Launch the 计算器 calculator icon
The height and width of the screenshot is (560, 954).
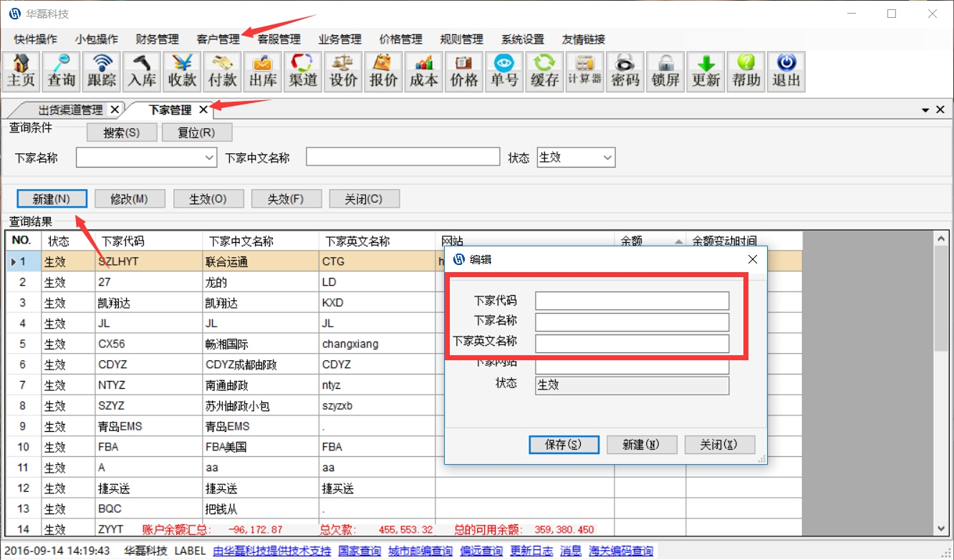584,72
